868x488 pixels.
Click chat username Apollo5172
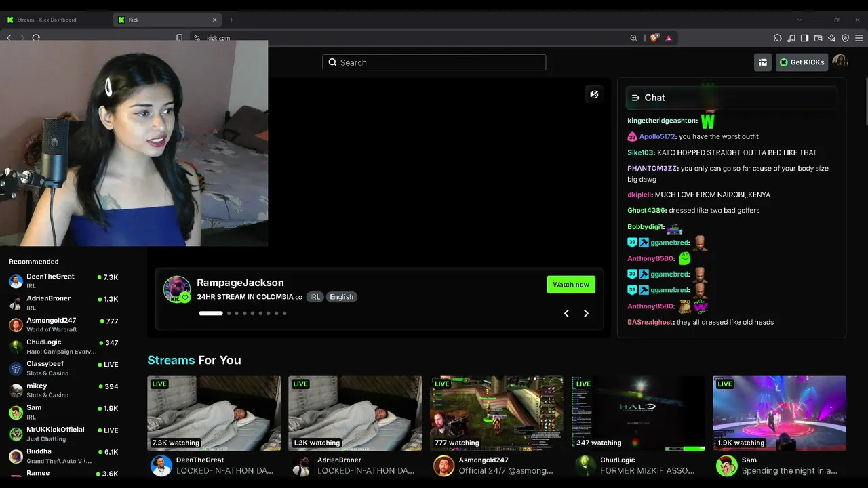[658, 136]
